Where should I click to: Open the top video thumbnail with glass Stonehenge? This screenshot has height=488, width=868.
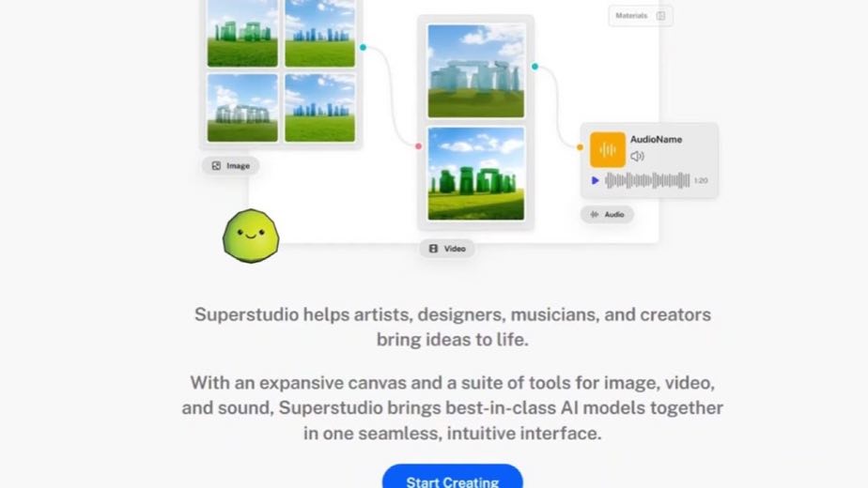coord(476,70)
